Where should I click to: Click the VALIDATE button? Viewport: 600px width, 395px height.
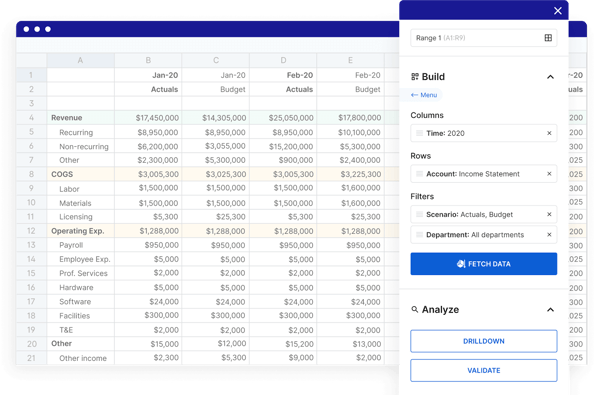pyautogui.click(x=484, y=370)
